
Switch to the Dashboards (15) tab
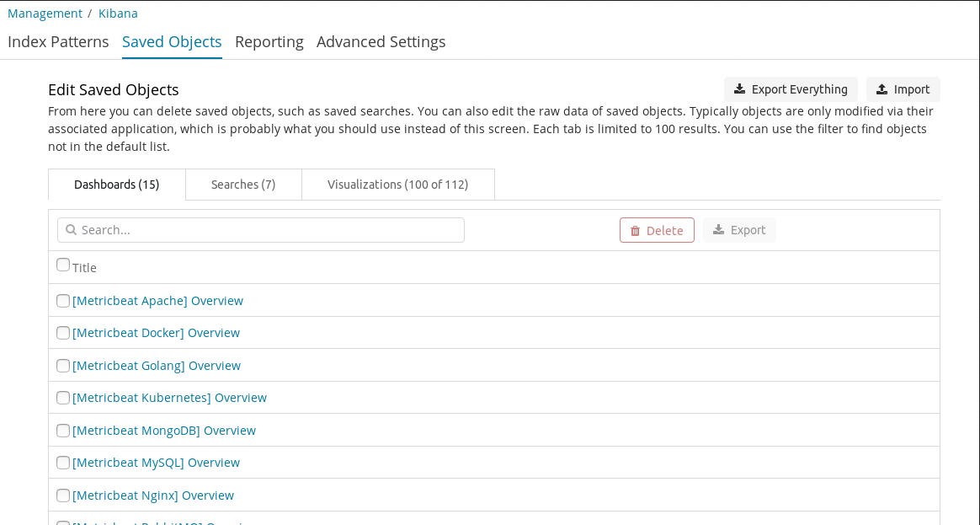(117, 185)
